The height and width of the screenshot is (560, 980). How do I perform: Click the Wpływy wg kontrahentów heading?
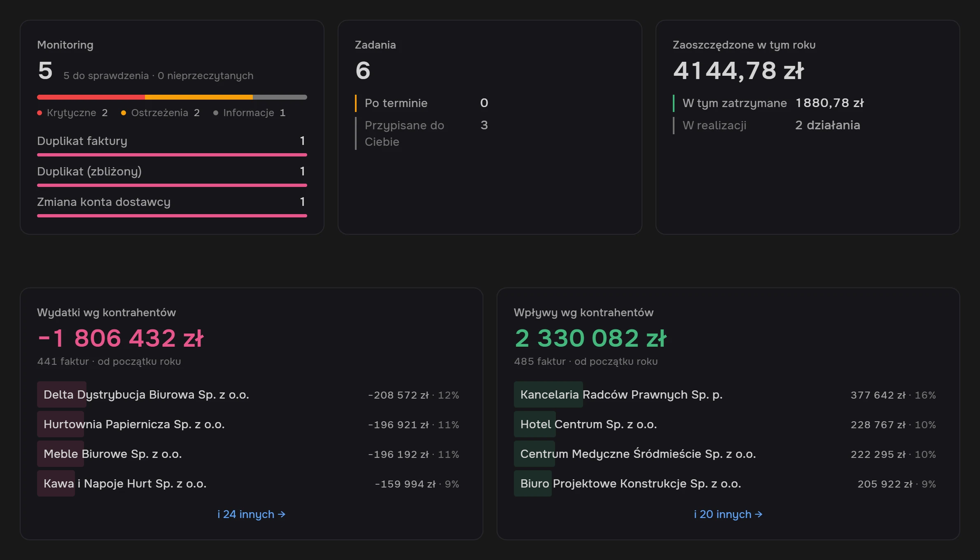[583, 313]
